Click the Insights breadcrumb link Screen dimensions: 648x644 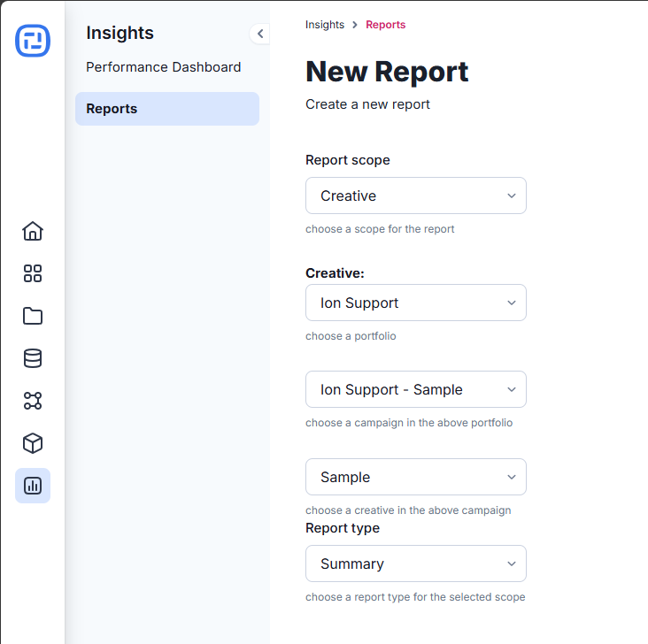[324, 25]
